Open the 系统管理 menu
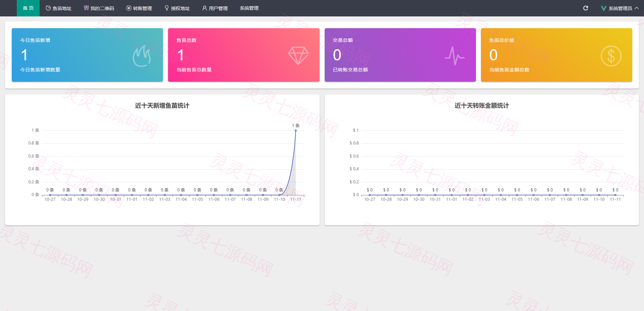 click(x=249, y=8)
